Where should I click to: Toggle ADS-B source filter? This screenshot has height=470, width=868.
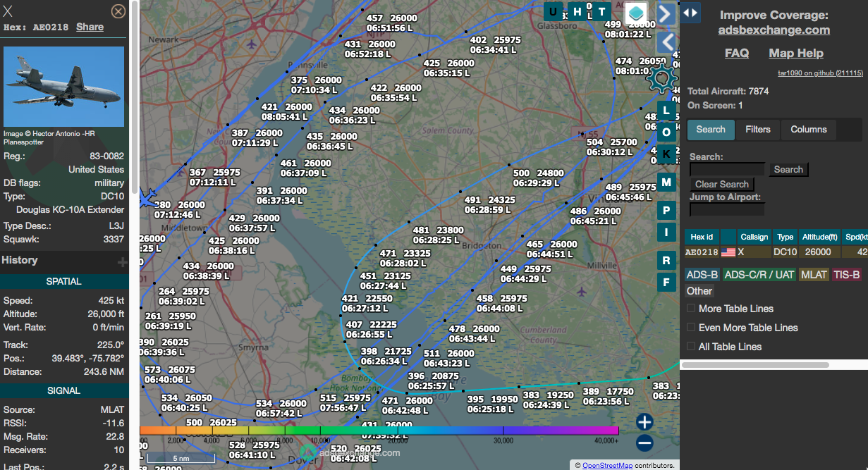(x=702, y=275)
